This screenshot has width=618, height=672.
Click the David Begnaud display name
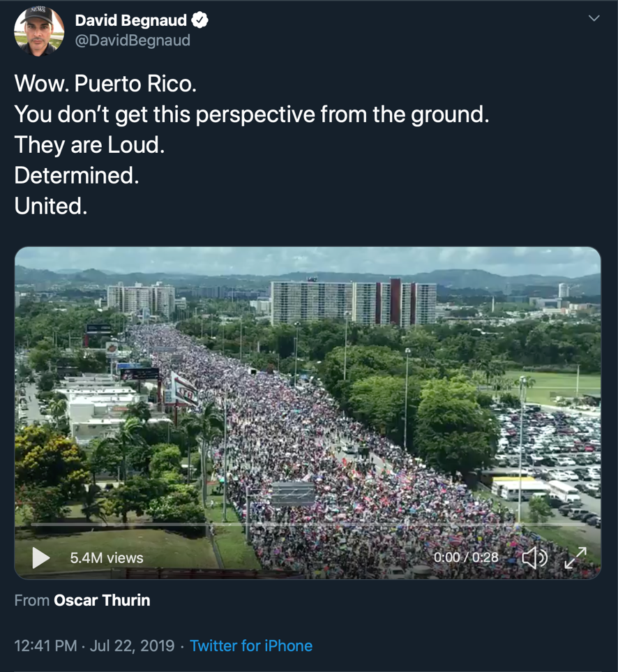pyautogui.click(x=131, y=20)
